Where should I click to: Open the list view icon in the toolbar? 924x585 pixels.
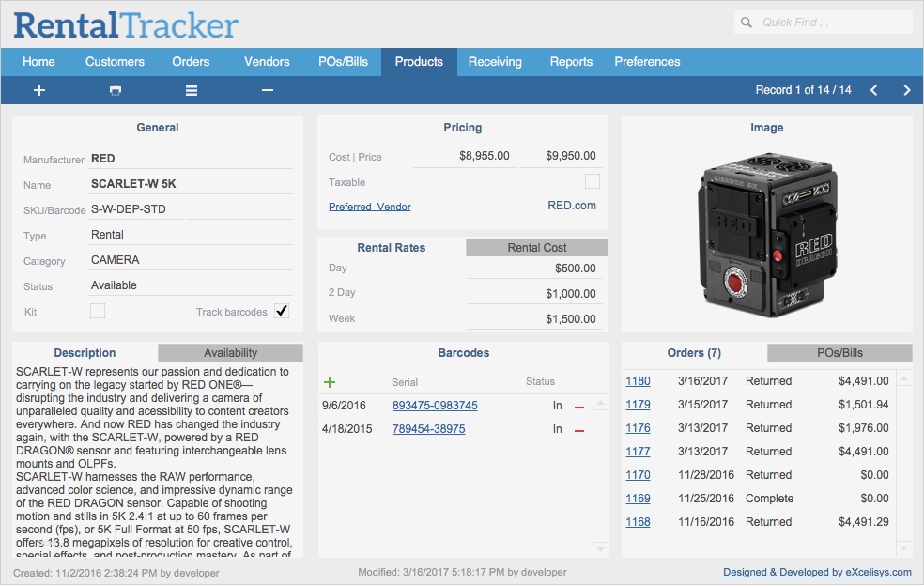coord(191,90)
